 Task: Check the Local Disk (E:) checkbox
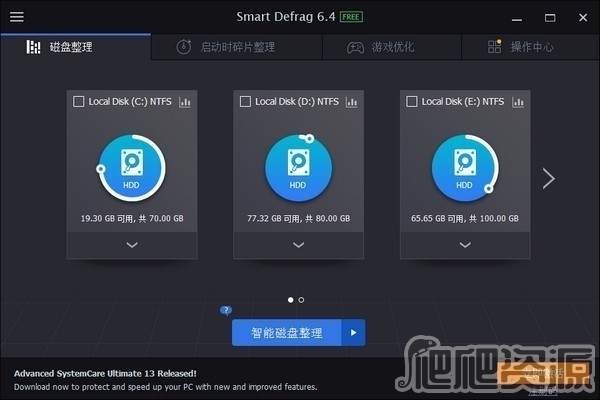click(x=411, y=101)
